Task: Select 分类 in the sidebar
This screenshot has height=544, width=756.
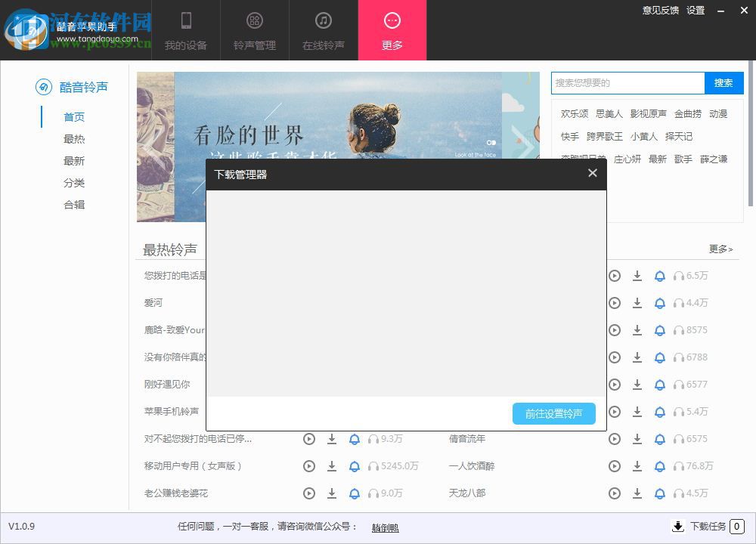Action: pyautogui.click(x=75, y=183)
